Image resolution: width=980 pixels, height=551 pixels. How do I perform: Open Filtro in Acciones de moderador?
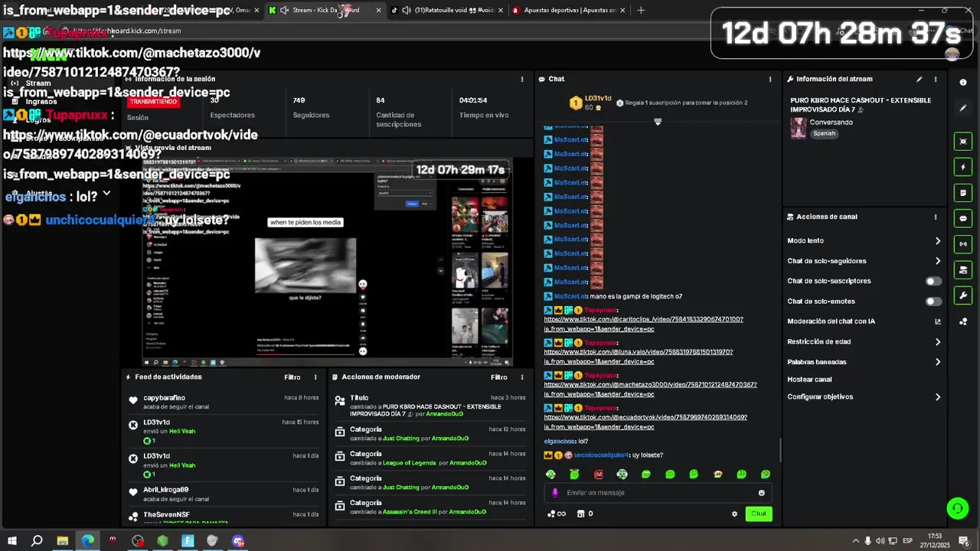pos(499,377)
